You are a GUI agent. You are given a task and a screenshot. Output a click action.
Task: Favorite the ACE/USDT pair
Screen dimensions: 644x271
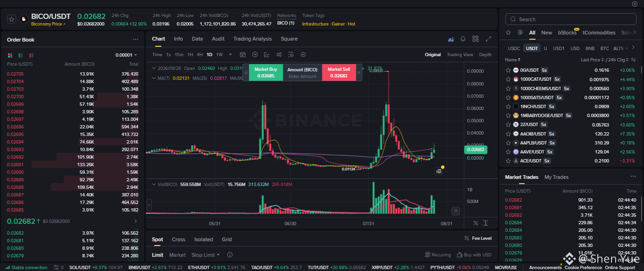pyautogui.click(x=508, y=161)
